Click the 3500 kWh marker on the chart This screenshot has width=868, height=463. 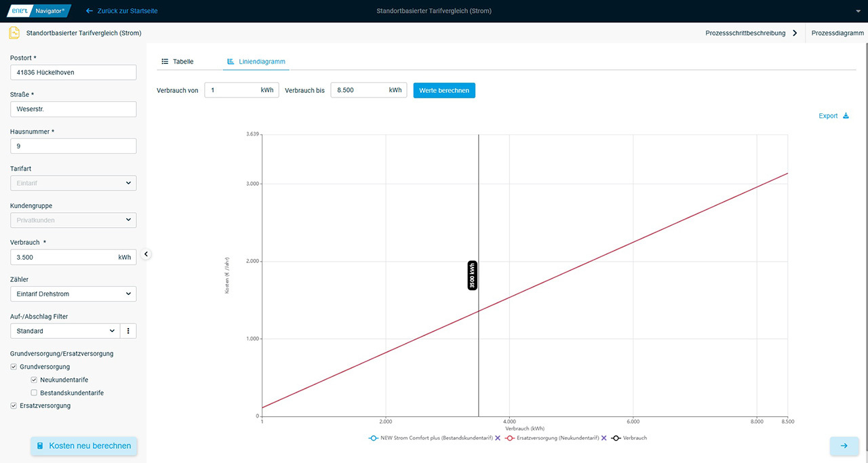[473, 275]
